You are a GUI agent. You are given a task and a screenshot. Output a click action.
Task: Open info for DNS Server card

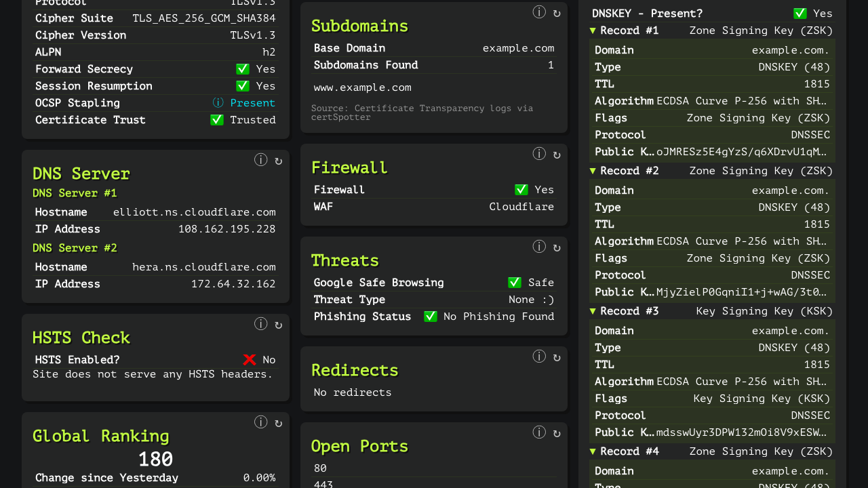(261, 160)
